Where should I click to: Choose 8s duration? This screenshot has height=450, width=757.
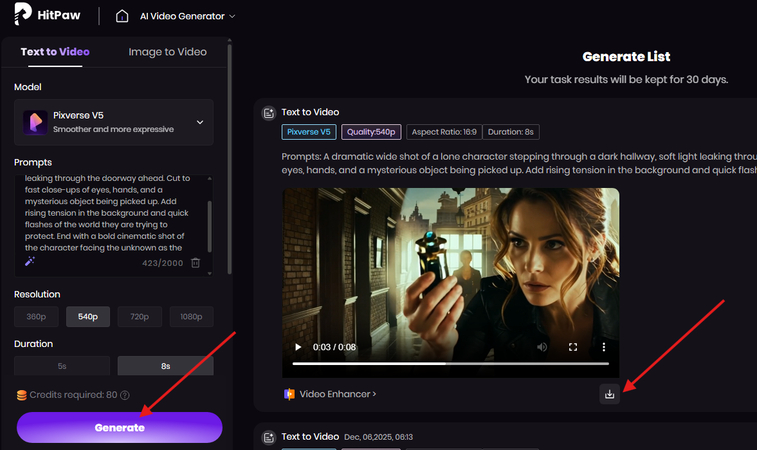point(166,366)
